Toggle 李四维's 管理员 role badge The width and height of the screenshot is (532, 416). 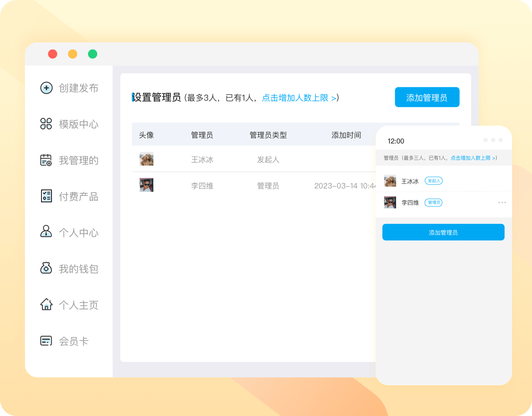point(433,203)
